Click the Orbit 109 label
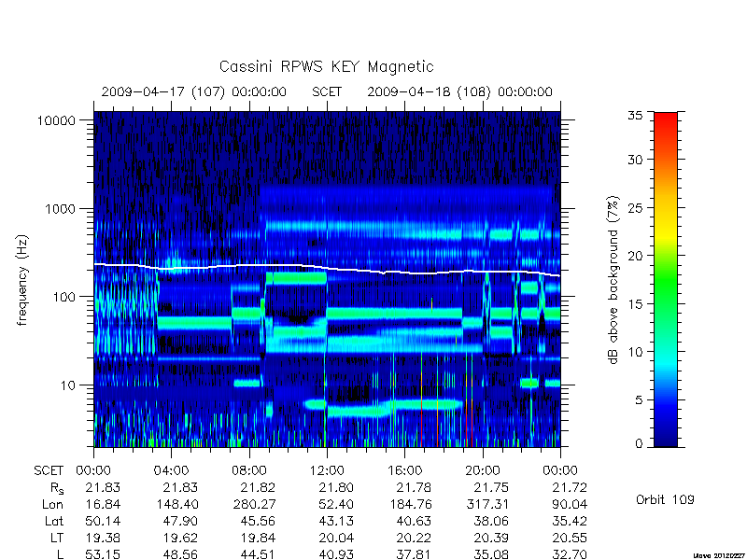 tap(665, 499)
